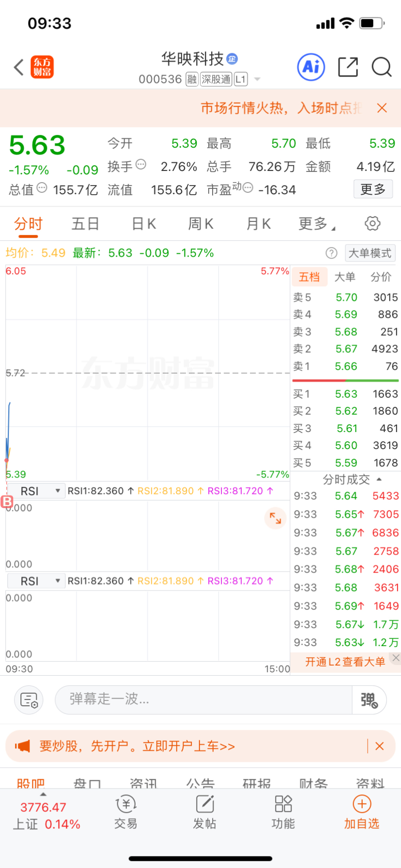Tap the trade row with volume 1.7万
The height and width of the screenshot is (868, 401).
click(346, 624)
